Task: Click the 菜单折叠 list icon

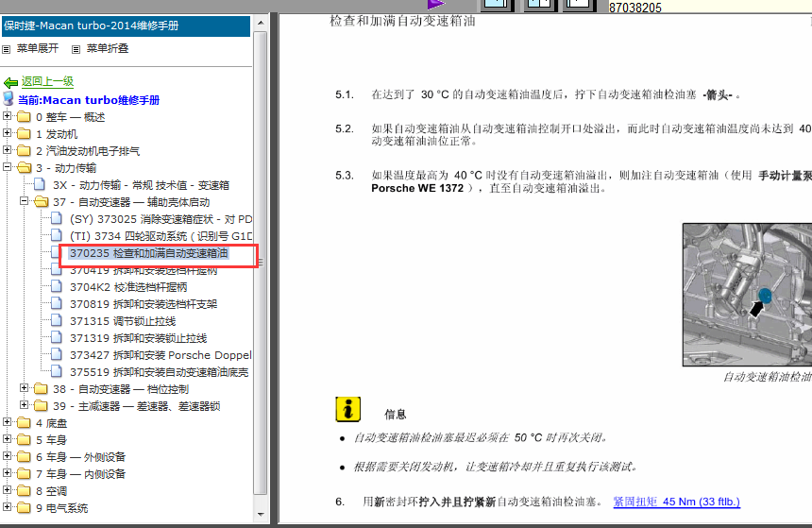Action: [x=76, y=49]
